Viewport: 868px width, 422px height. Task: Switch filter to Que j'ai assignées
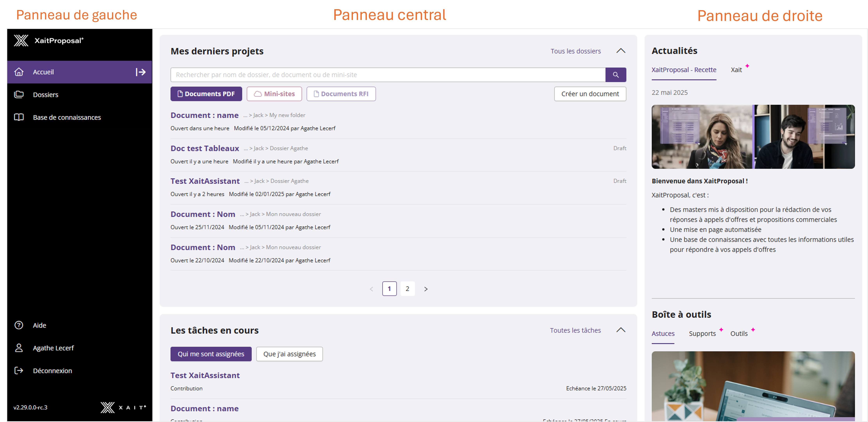[x=289, y=354]
